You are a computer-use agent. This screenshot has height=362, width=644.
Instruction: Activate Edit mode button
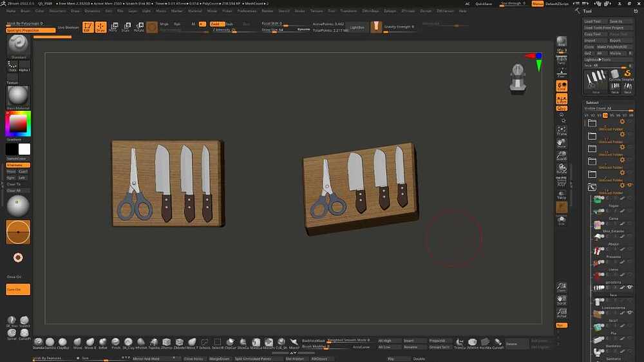pyautogui.click(x=88, y=27)
